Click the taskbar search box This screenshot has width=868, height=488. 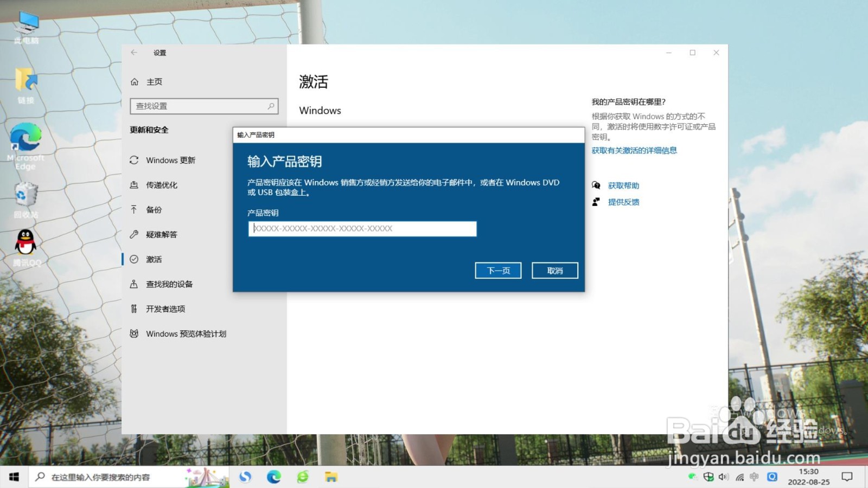[129, 477]
